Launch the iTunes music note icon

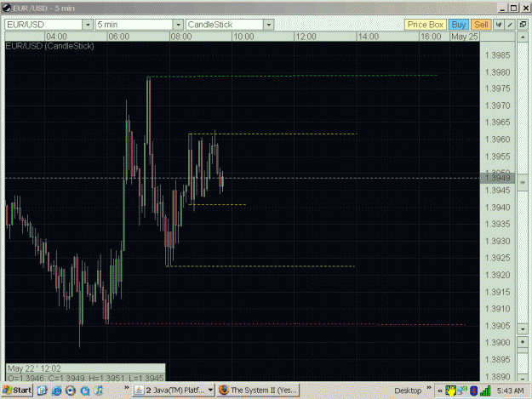pyautogui.click(x=99, y=390)
